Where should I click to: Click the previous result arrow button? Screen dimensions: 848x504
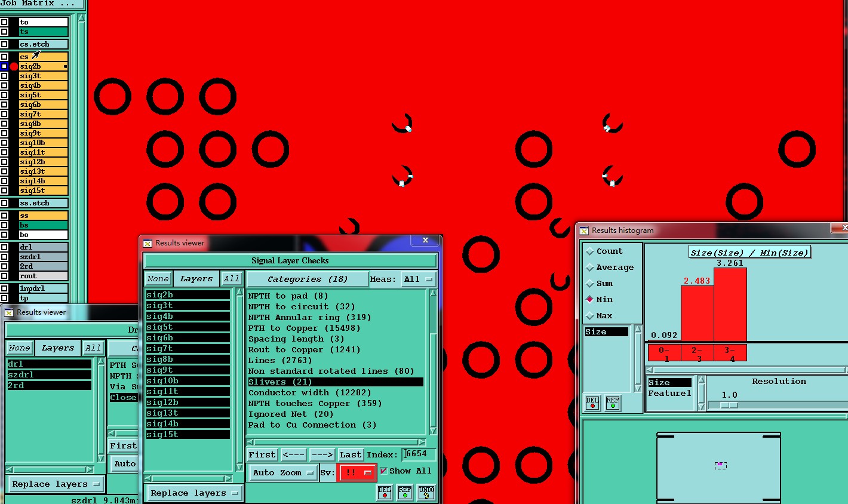[294, 455]
